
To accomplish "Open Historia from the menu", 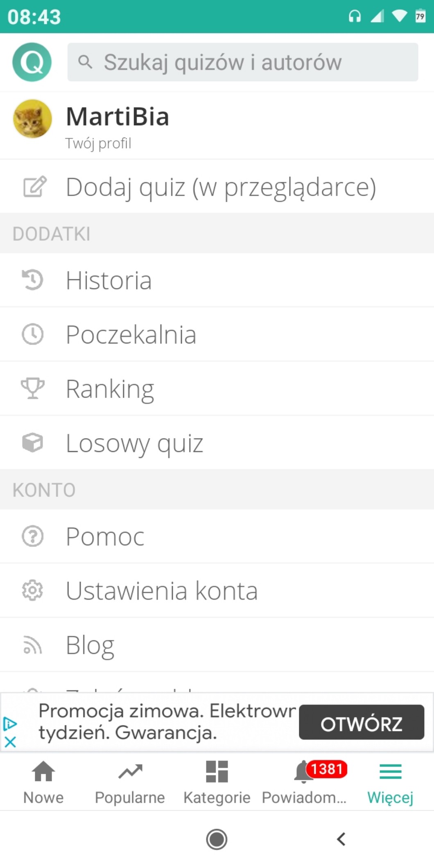I will tap(108, 280).
